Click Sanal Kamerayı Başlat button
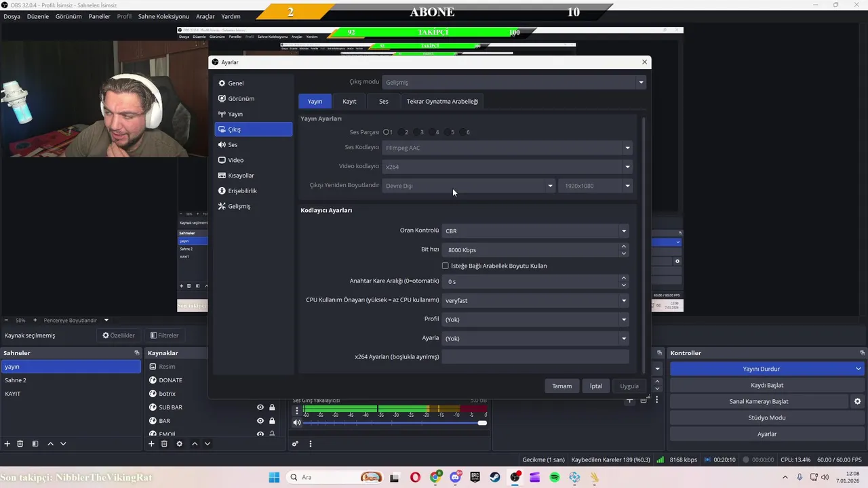The image size is (868, 488). click(x=759, y=401)
